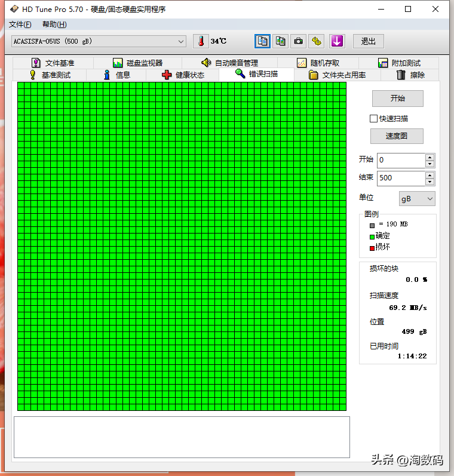Click the 0.0 % damaged blocks value
Image resolution: width=454 pixels, height=476 pixels.
point(416,280)
